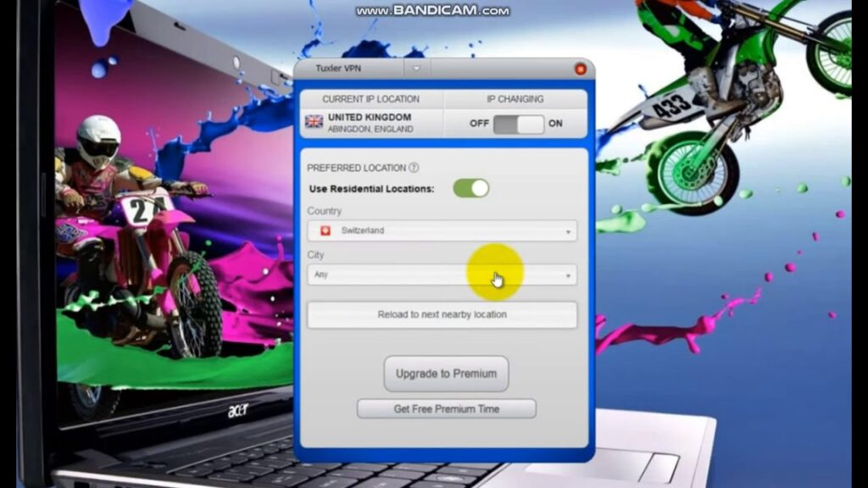Open the Country dropdown showing Switzerland
The image size is (868, 488).
pyautogui.click(x=442, y=230)
